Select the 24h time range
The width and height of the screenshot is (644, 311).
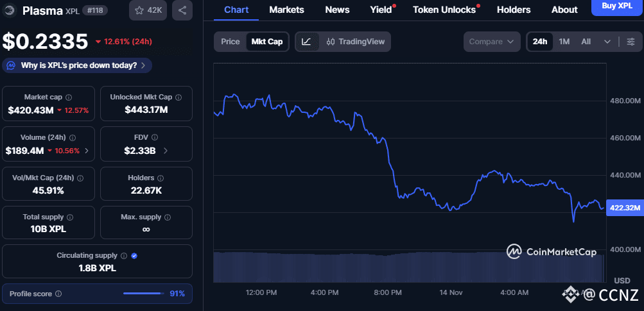[x=540, y=42]
